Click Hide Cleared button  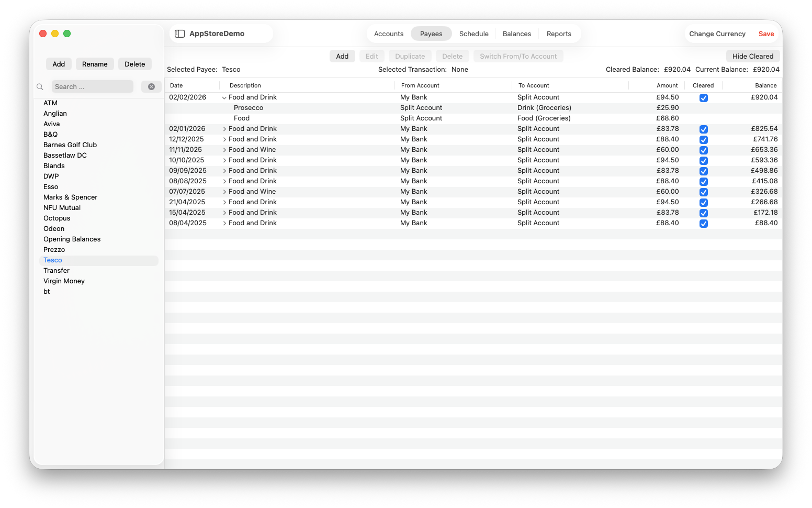click(753, 57)
